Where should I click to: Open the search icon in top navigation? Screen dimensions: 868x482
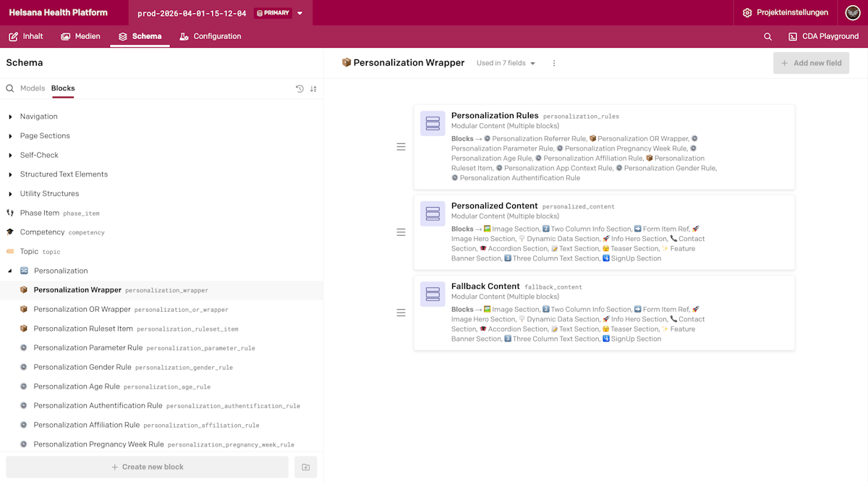[767, 36]
